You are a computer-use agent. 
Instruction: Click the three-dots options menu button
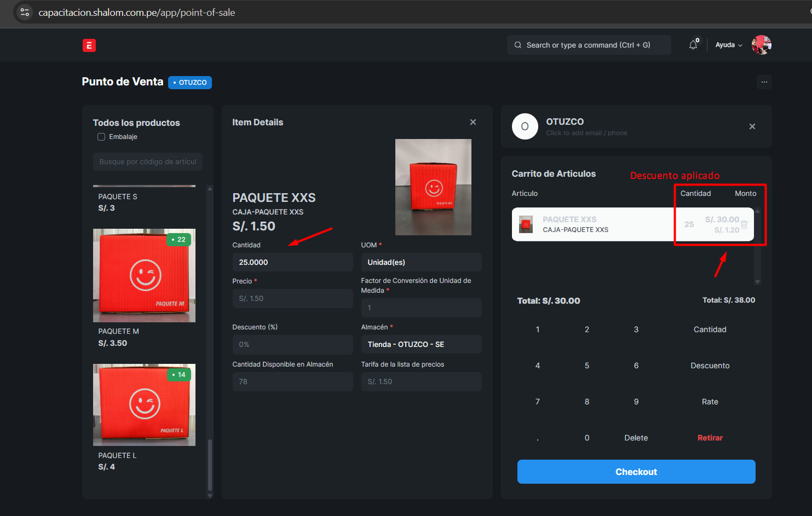coord(764,82)
